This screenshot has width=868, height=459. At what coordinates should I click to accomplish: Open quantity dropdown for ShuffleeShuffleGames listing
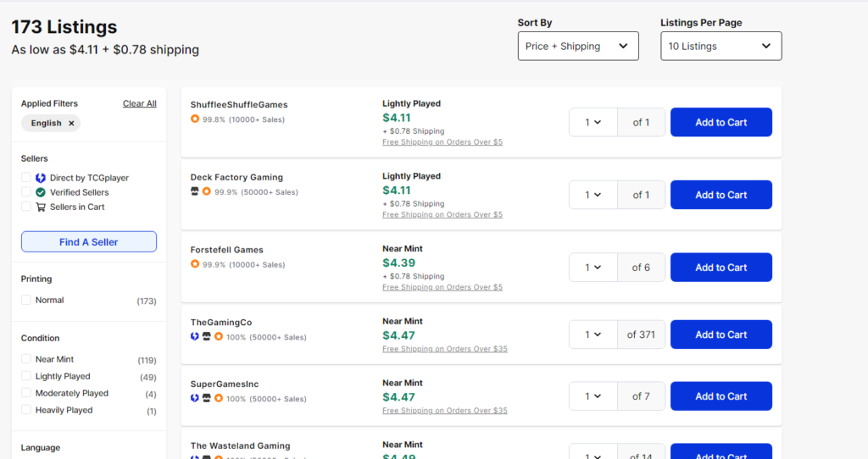click(593, 122)
